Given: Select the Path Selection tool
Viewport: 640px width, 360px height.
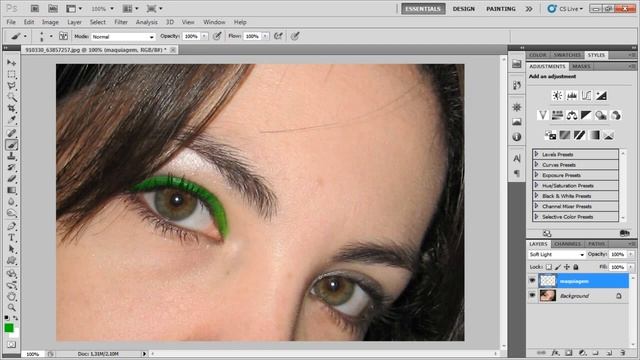Looking at the screenshot, I should point(11,249).
